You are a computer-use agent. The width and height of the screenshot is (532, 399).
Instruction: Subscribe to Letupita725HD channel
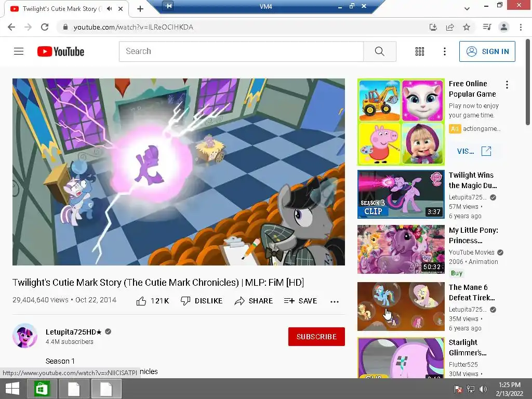coord(316,337)
